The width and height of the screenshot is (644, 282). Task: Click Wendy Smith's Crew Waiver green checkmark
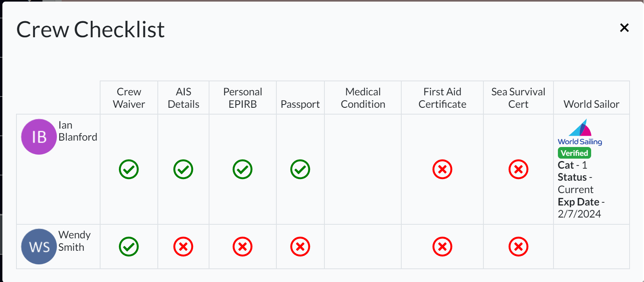[129, 247]
